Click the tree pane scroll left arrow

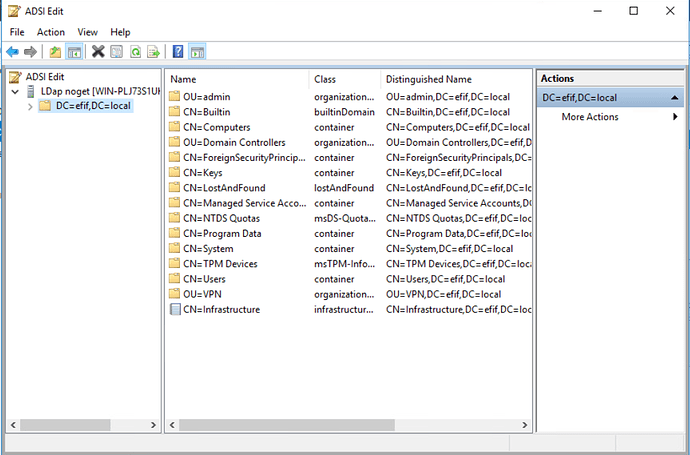(13, 425)
